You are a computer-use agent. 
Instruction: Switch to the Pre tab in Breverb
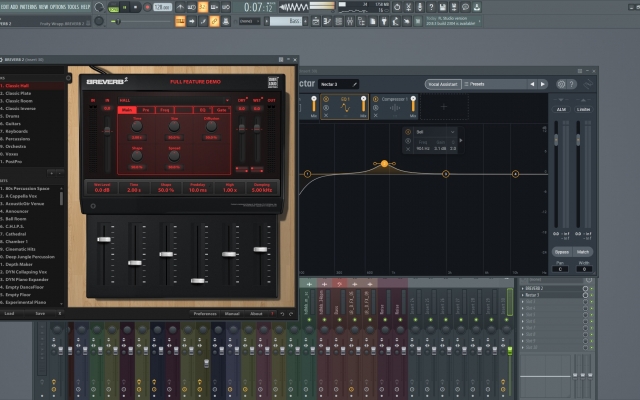[x=146, y=110]
